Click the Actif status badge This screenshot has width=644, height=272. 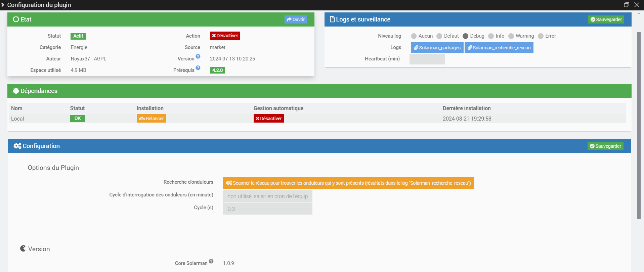click(78, 36)
